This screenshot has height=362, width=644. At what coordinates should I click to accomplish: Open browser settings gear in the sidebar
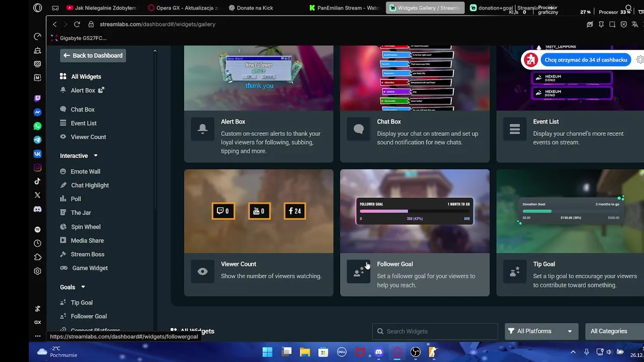click(x=38, y=271)
